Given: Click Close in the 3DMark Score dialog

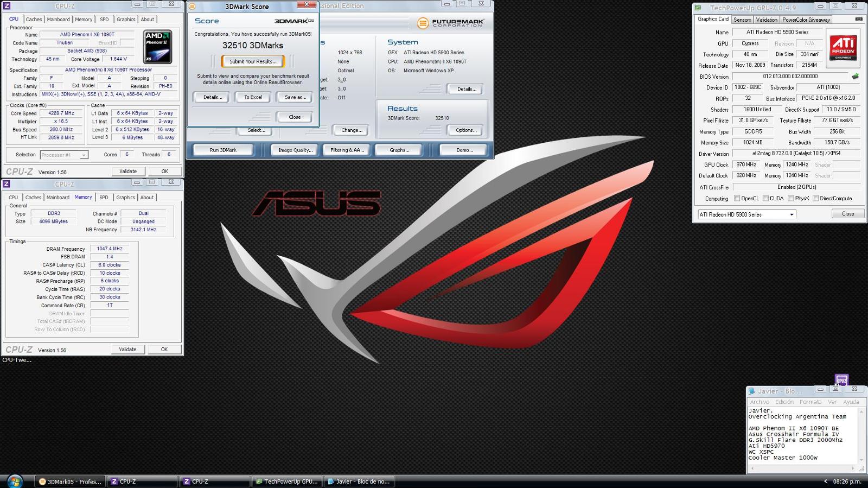Looking at the screenshot, I should (295, 117).
